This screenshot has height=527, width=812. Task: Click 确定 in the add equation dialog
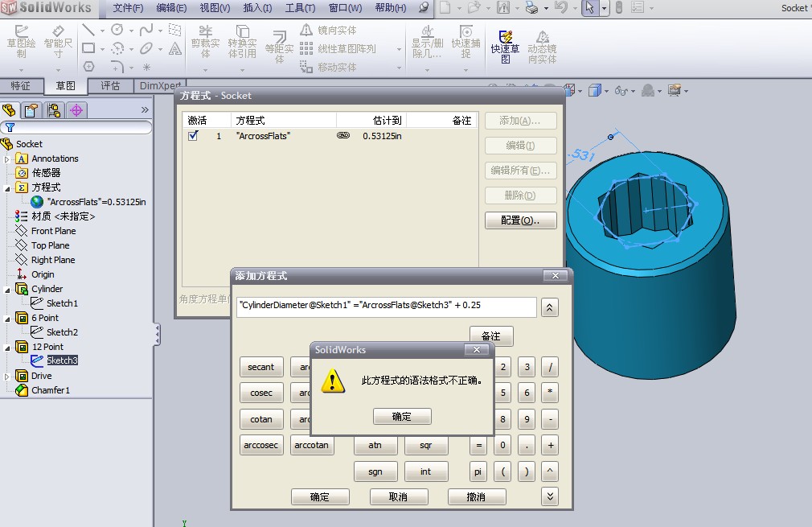point(320,496)
